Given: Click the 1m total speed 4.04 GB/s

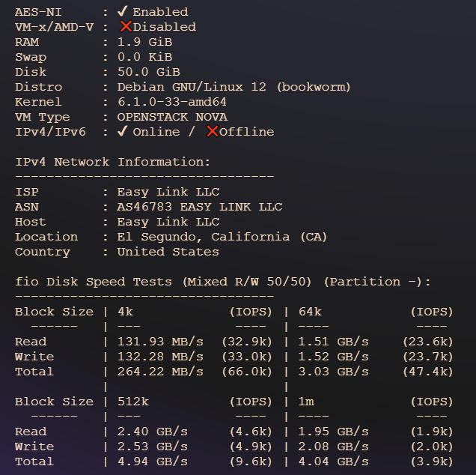Looking at the screenshot, I should (x=333, y=462).
